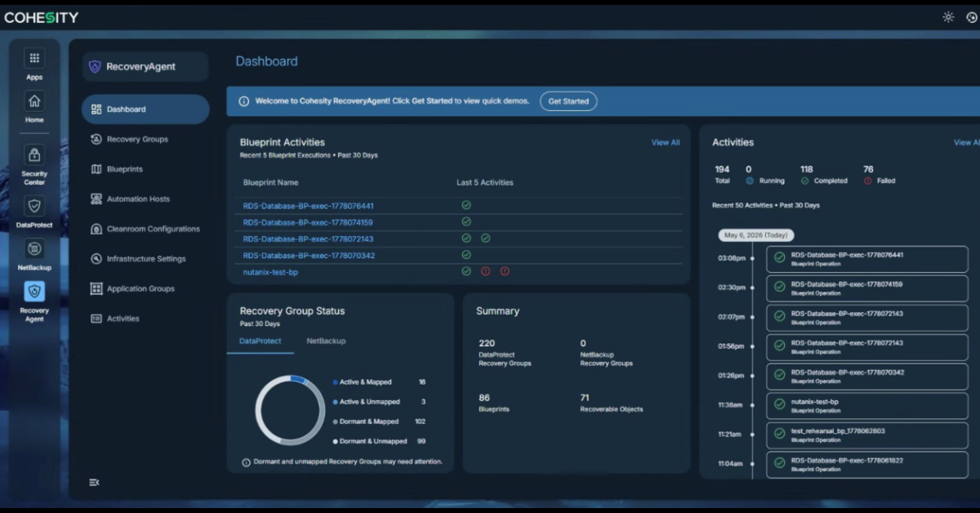
Task: Open RDS-Database-BP-exec-1778076441 blueprint link
Action: [308, 206]
